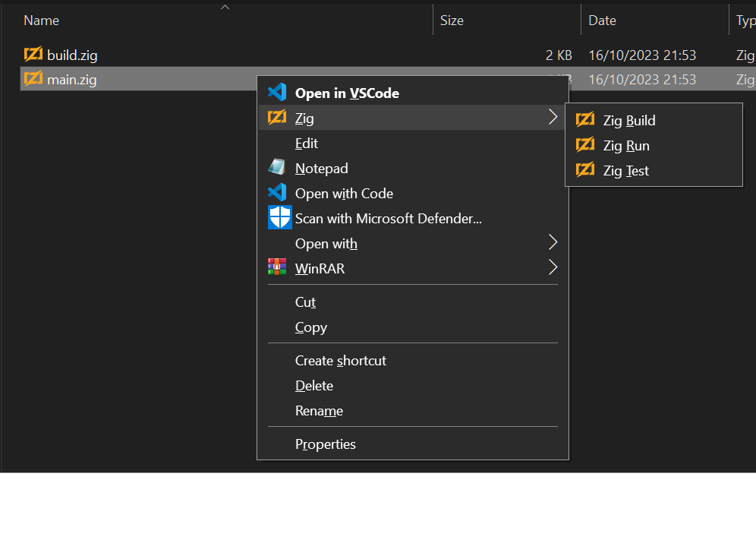Select Edit in the context menu
The width and height of the screenshot is (756, 540).
pyautogui.click(x=413, y=143)
